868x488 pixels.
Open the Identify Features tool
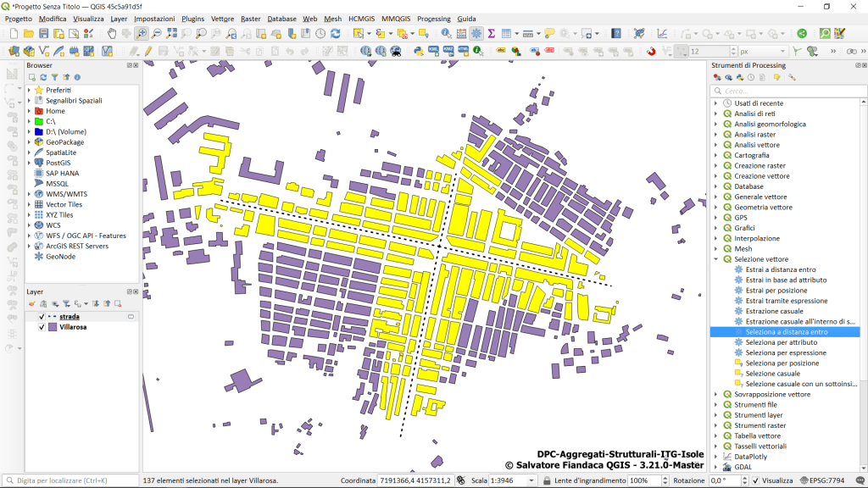click(x=446, y=33)
